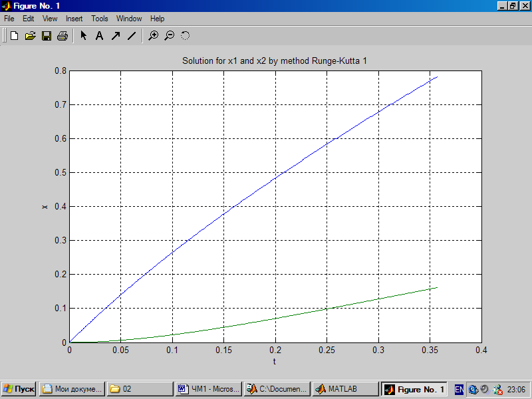Click the x-axis label 't'
532x399 pixels.
[275, 361]
